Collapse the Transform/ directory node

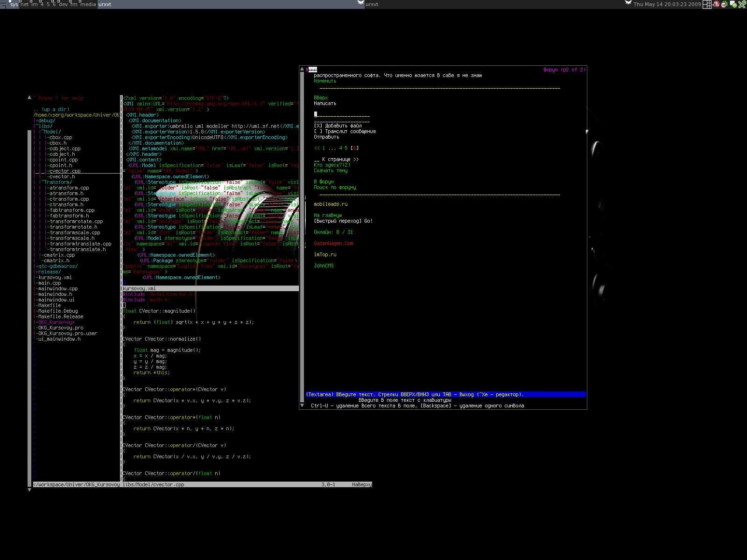pyautogui.click(x=56, y=182)
